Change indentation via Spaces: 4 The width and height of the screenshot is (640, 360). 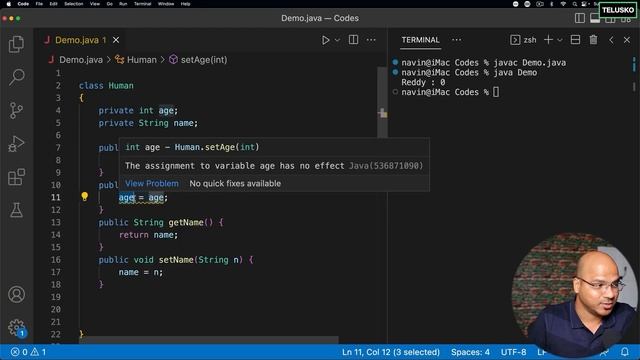coord(470,352)
